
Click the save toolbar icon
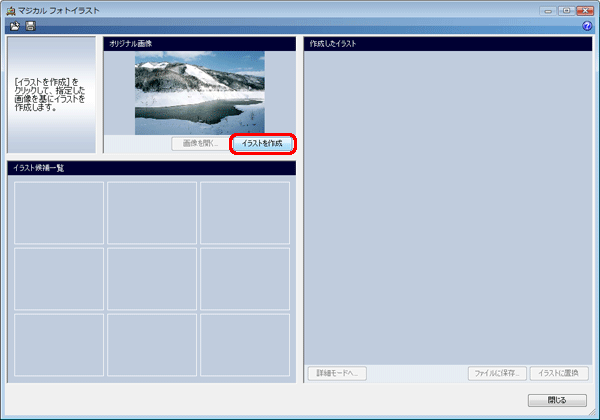(x=30, y=25)
